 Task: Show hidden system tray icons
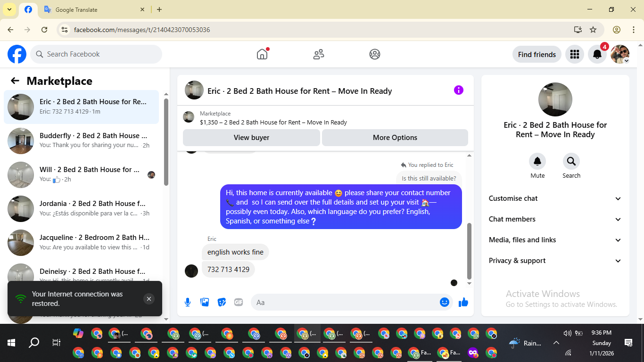point(556,343)
